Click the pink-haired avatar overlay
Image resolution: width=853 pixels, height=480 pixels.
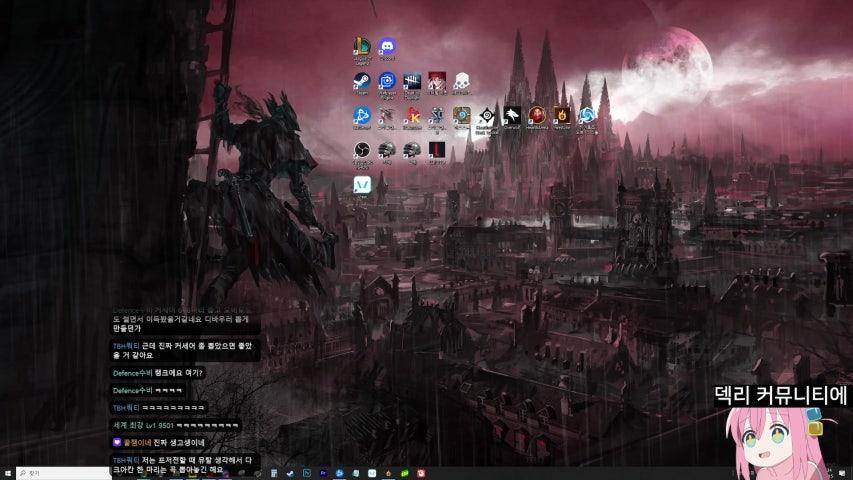(777, 443)
